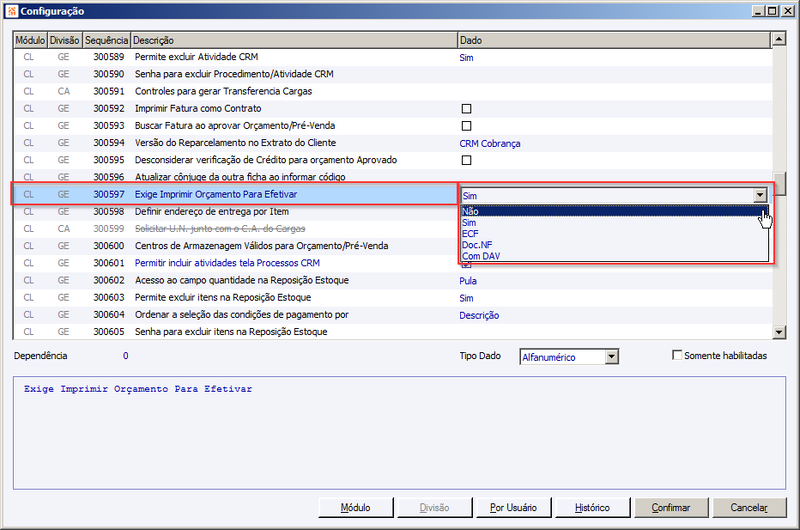Click the Descrição value in Dado column
Viewport: 800px width, 530px height.
point(479,315)
